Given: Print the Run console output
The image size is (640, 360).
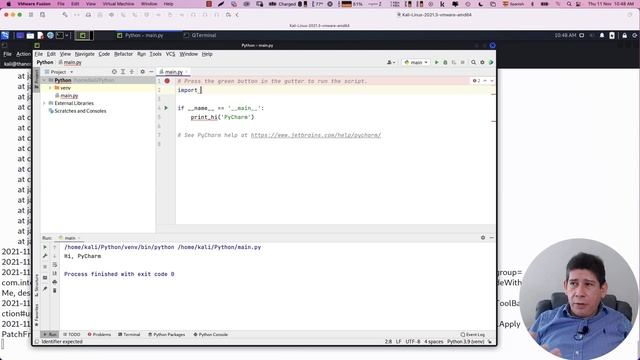Looking at the screenshot, I should tap(55, 282).
